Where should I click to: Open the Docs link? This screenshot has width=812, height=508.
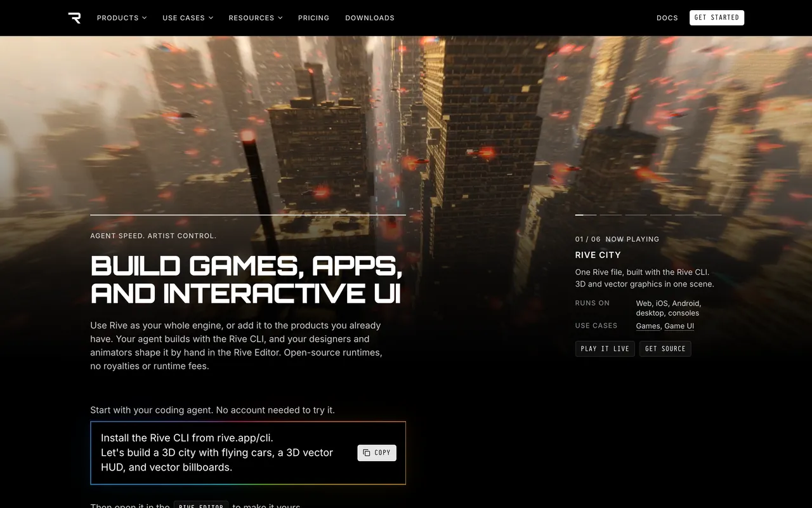click(x=667, y=18)
